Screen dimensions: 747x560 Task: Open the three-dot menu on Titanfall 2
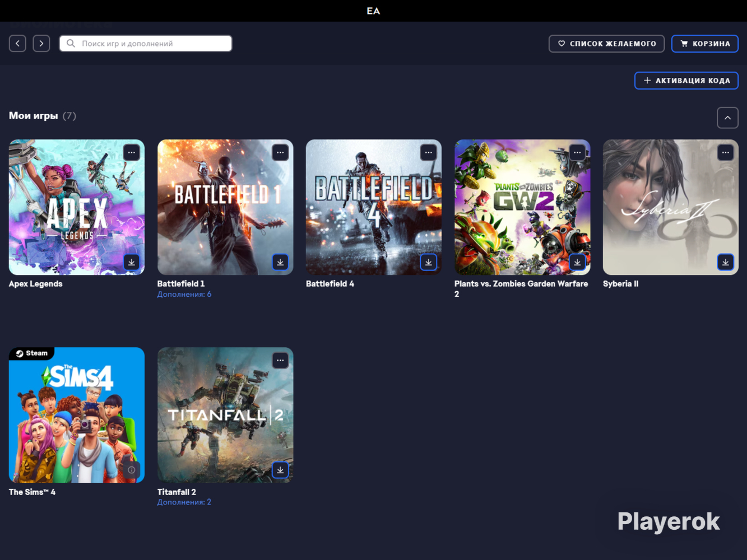point(280,360)
